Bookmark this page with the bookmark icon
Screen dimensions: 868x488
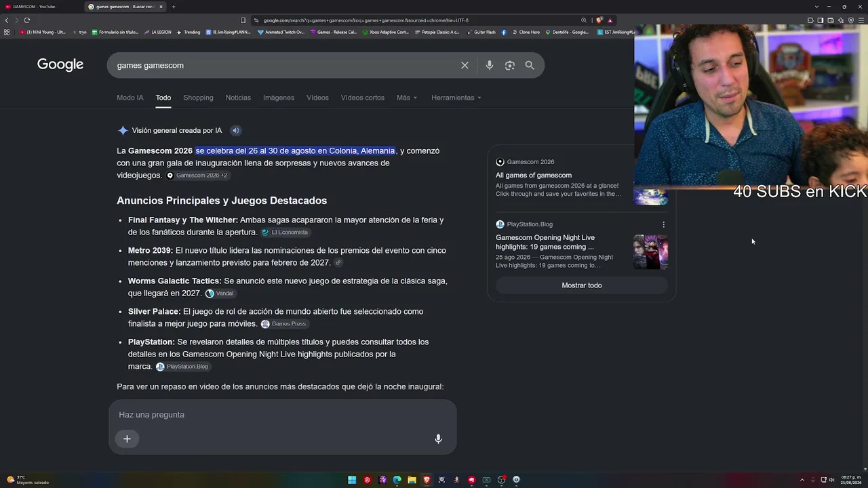pyautogui.click(x=243, y=20)
